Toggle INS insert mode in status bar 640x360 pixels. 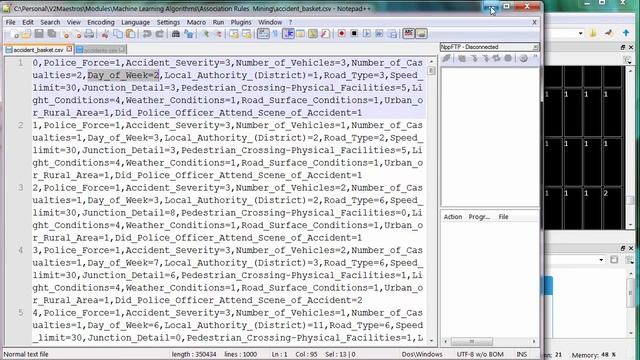(521, 354)
